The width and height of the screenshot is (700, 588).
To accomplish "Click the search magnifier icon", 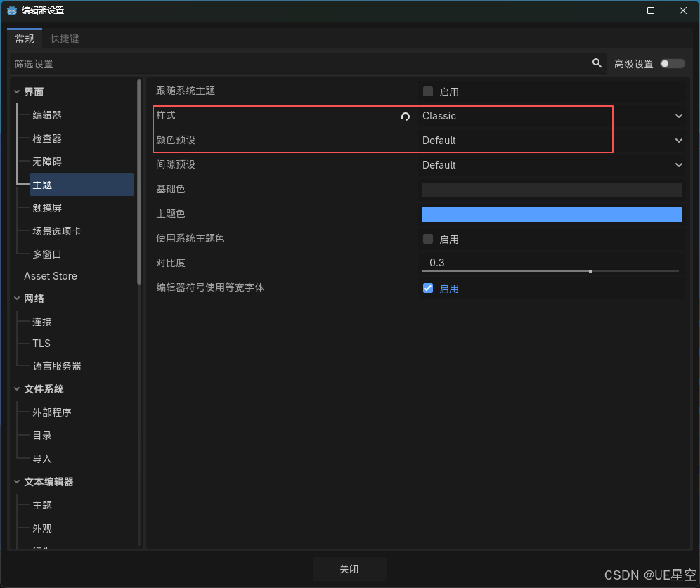I will tap(597, 63).
